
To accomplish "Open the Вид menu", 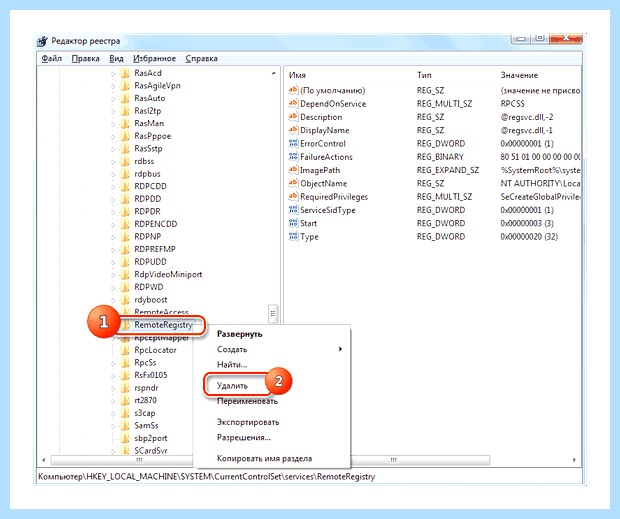I will pos(116,59).
